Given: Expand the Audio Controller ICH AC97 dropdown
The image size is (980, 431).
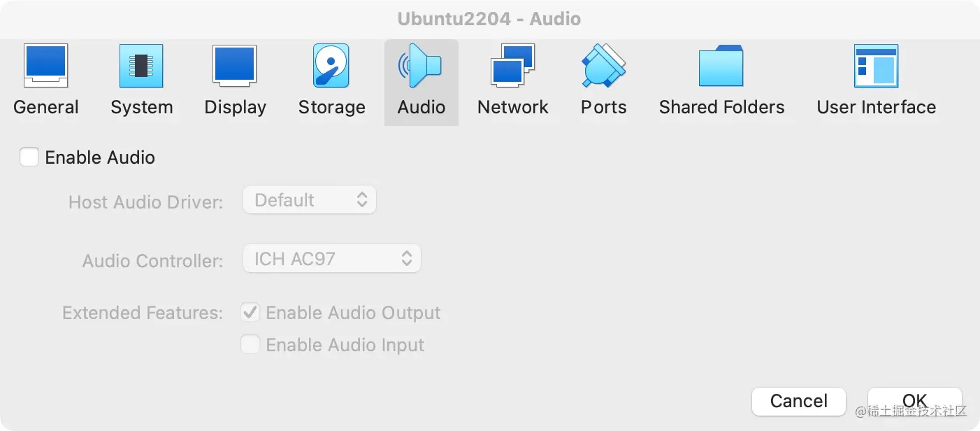Looking at the screenshot, I should (x=331, y=259).
